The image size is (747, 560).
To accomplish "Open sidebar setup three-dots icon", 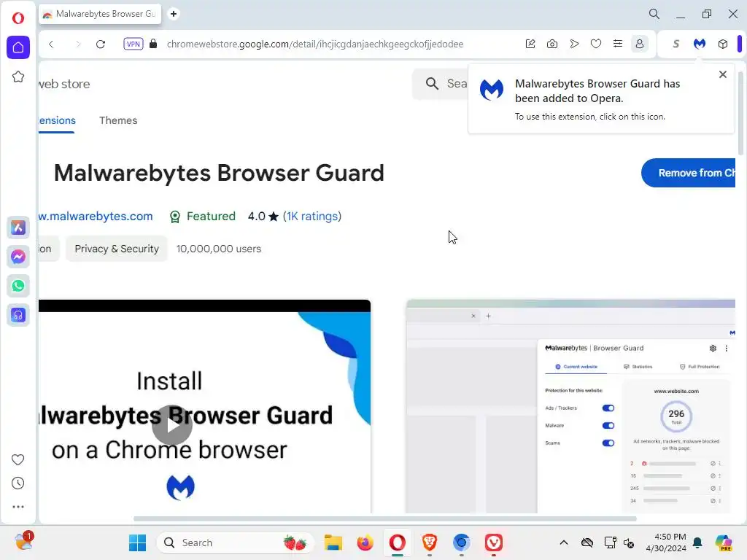I will click(x=18, y=507).
